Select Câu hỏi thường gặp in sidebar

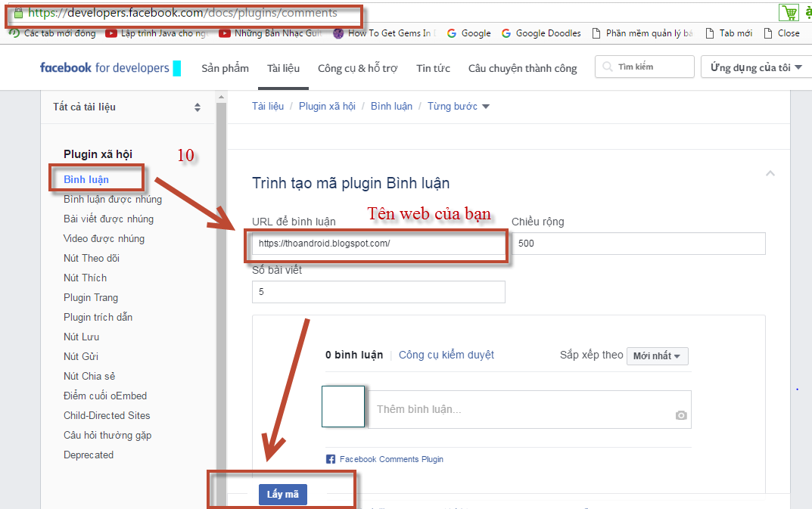coord(107,436)
